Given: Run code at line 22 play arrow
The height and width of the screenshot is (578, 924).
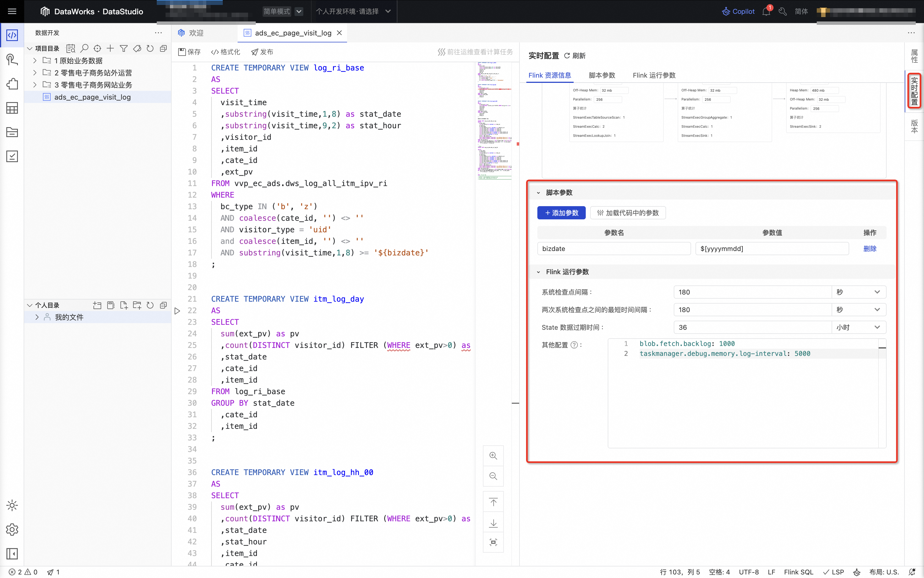Looking at the screenshot, I should (177, 311).
